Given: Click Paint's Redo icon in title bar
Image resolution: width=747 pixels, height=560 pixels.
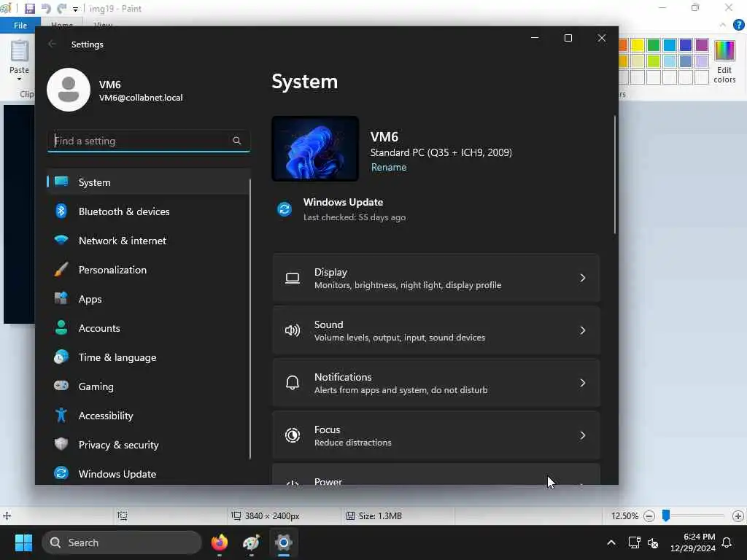Looking at the screenshot, I should pyautogui.click(x=61, y=8).
